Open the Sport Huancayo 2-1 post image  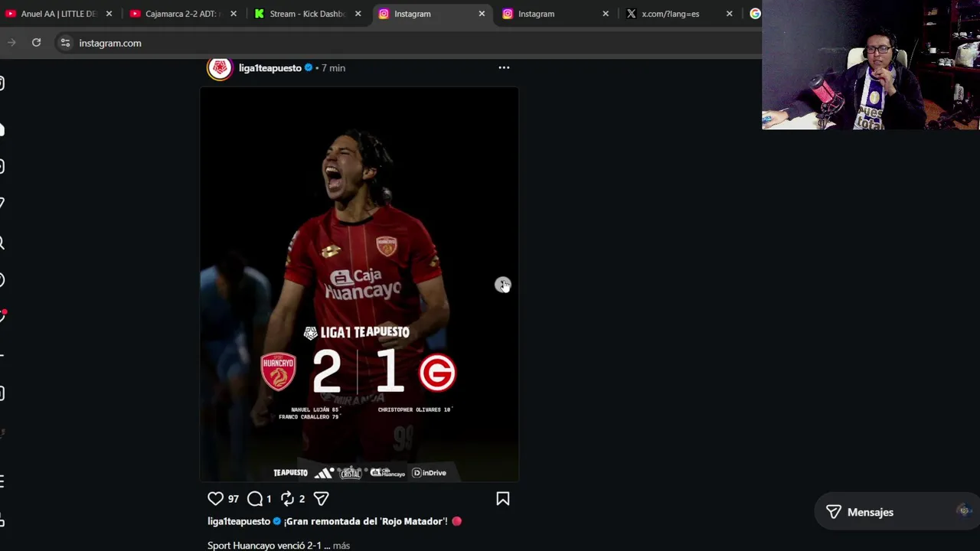(359, 285)
